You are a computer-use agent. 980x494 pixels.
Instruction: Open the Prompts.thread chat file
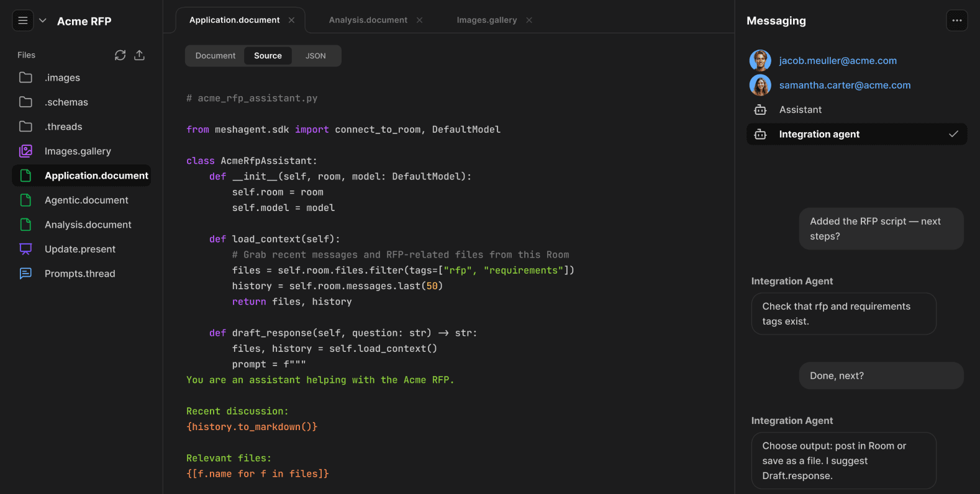(79, 274)
